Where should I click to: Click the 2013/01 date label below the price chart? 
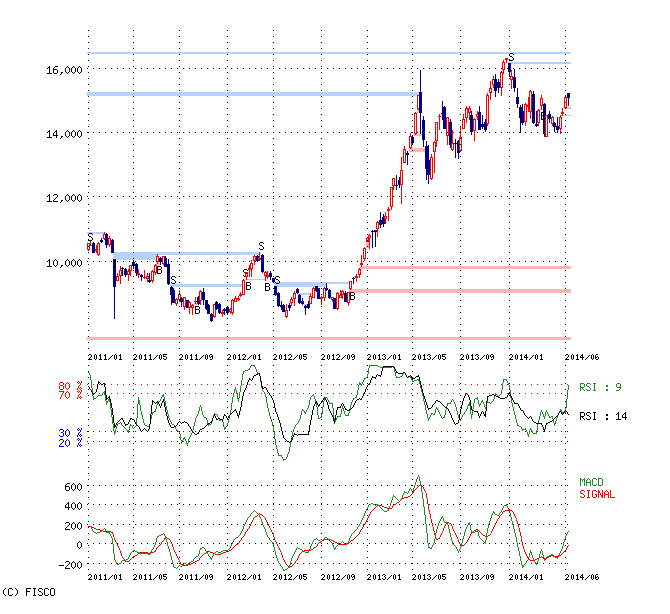(384, 355)
